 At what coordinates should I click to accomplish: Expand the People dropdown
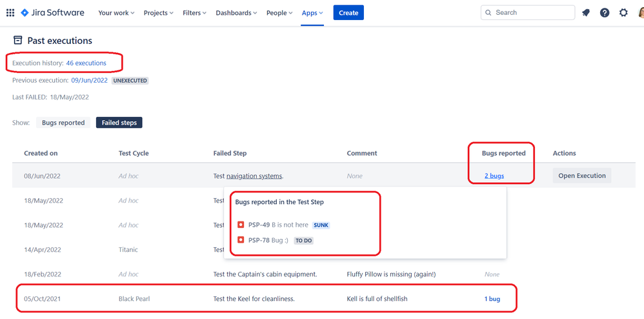279,13
